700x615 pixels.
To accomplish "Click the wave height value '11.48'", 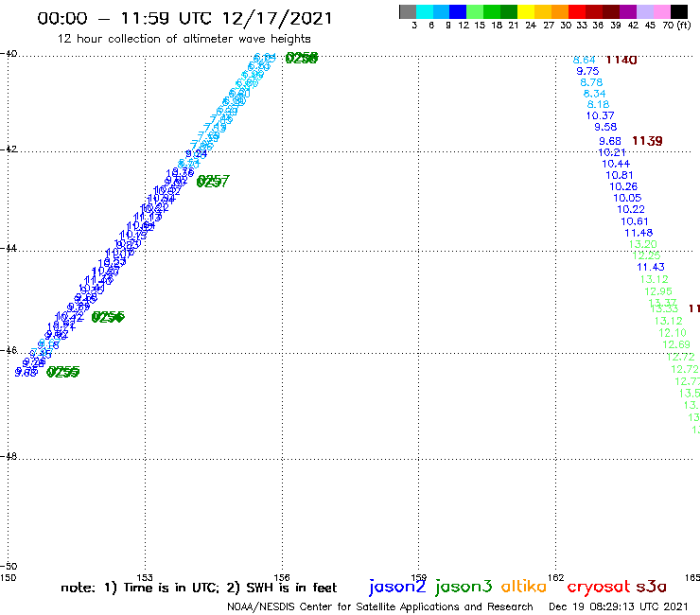I will click(639, 233).
